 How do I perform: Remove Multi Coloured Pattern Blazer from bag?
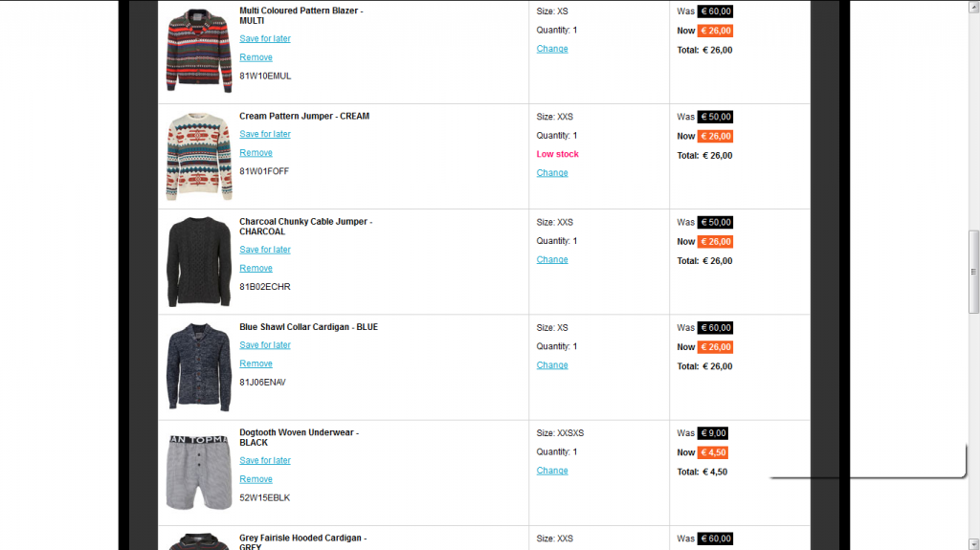[x=256, y=57]
